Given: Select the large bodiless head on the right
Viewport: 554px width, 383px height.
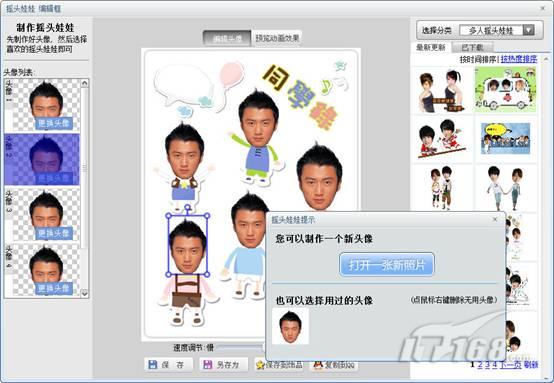Looking at the screenshot, I should tap(319, 177).
